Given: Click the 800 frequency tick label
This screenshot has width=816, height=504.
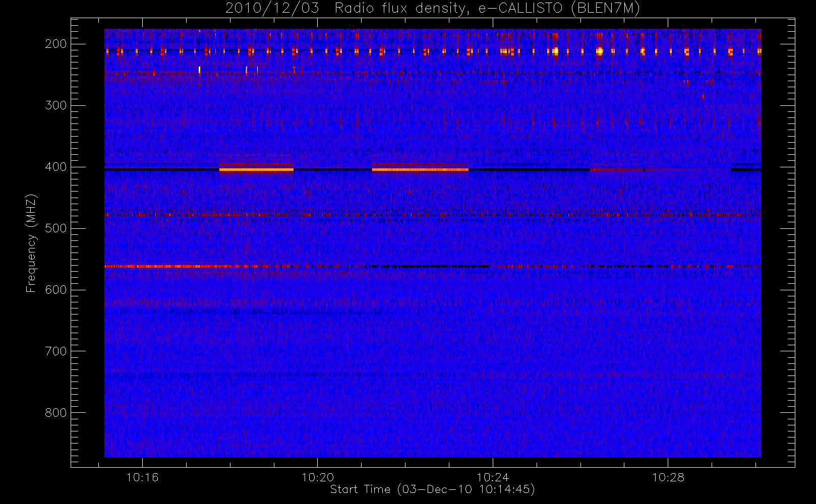Looking at the screenshot, I should [x=56, y=413].
